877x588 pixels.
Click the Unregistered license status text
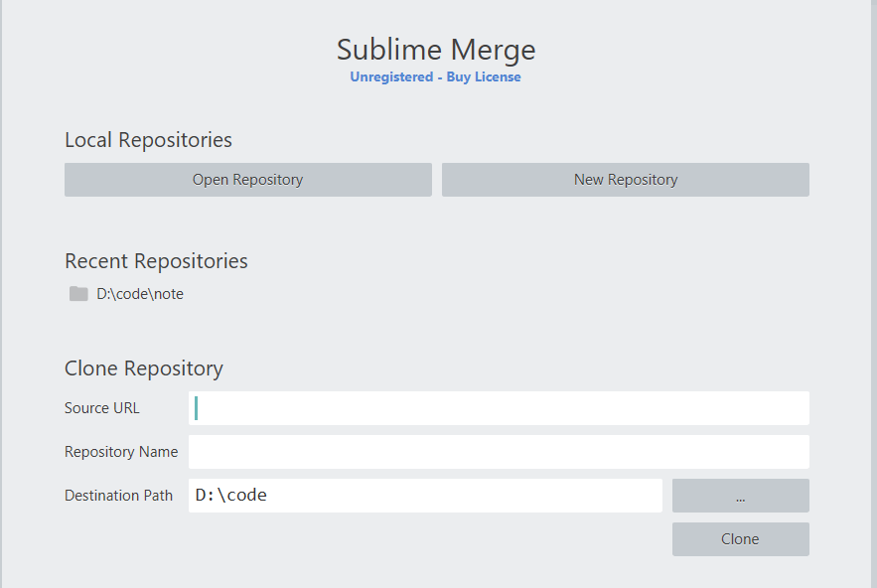[390, 75]
